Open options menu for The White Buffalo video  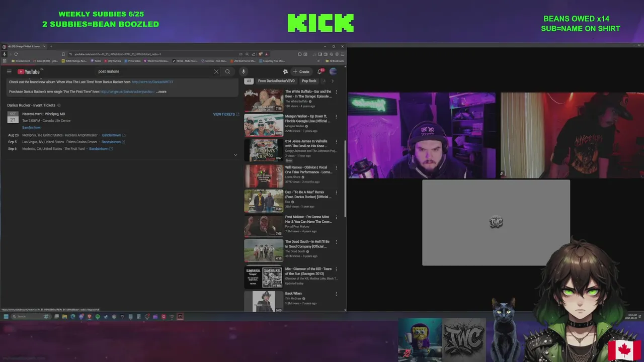pyautogui.click(x=337, y=92)
